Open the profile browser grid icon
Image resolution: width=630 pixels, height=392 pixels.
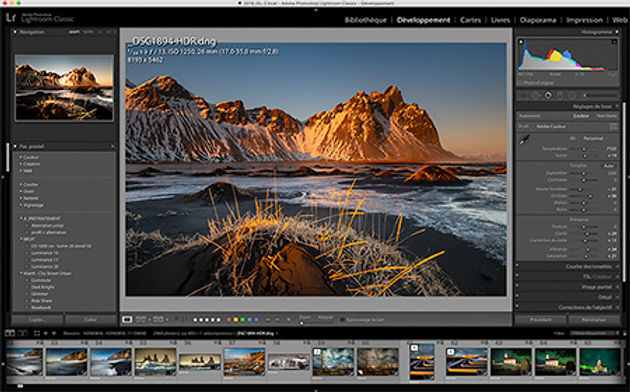click(613, 126)
